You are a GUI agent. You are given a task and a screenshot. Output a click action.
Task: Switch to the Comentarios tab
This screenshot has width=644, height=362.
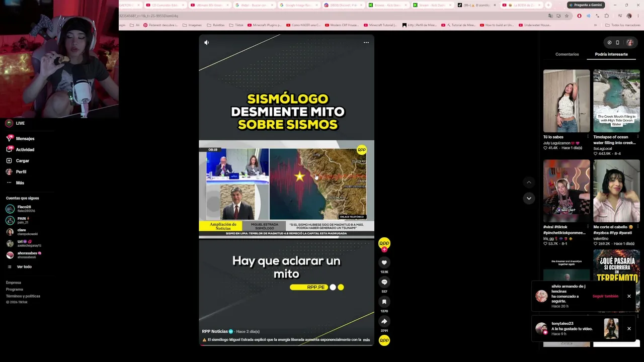click(x=567, y=54)
